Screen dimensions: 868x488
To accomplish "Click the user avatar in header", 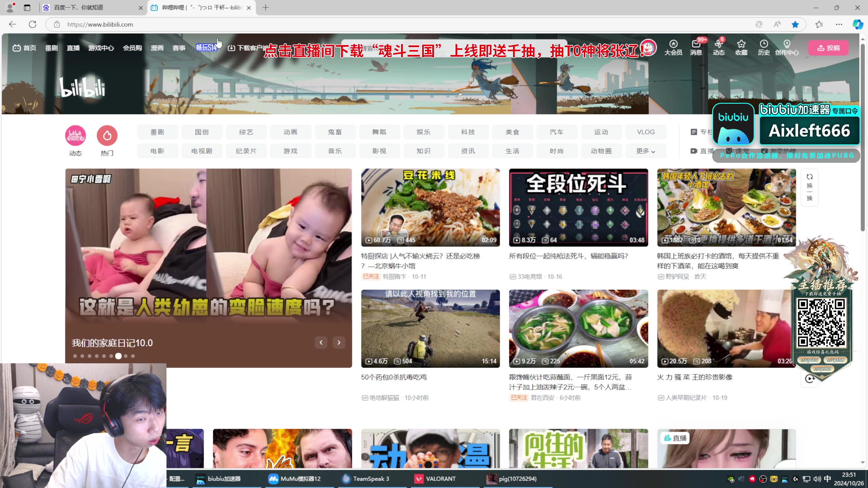I will [x=648, y=48].
